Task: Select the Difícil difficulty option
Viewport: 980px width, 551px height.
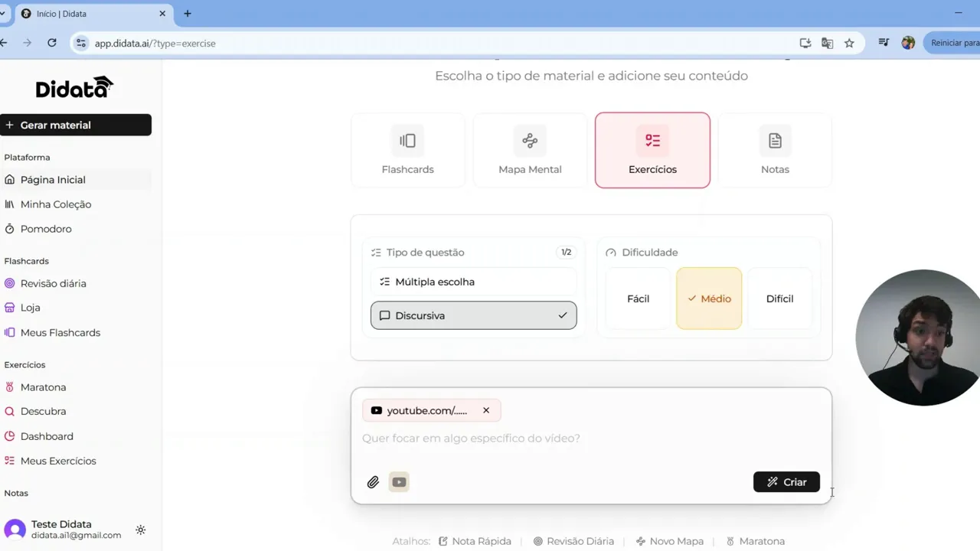Action: (779, 298)
